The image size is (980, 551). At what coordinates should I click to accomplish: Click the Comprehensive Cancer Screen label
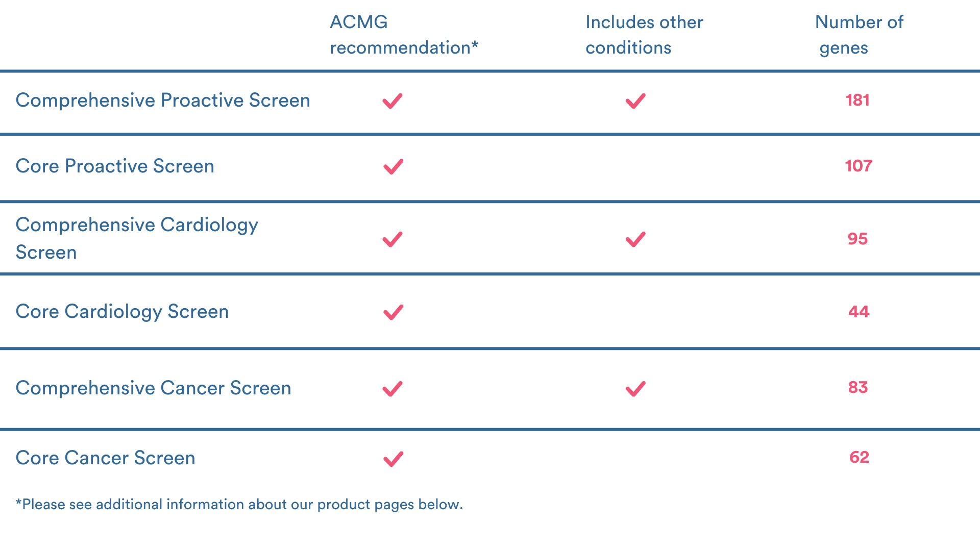coord(153,388)
